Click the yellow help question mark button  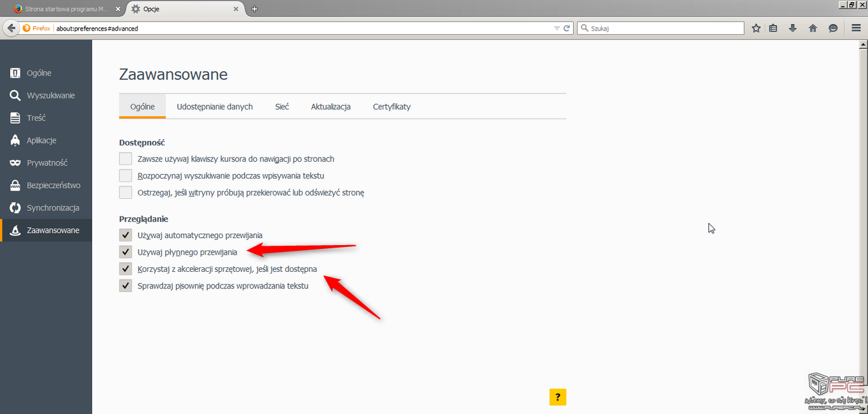click(x=557, y=397)
